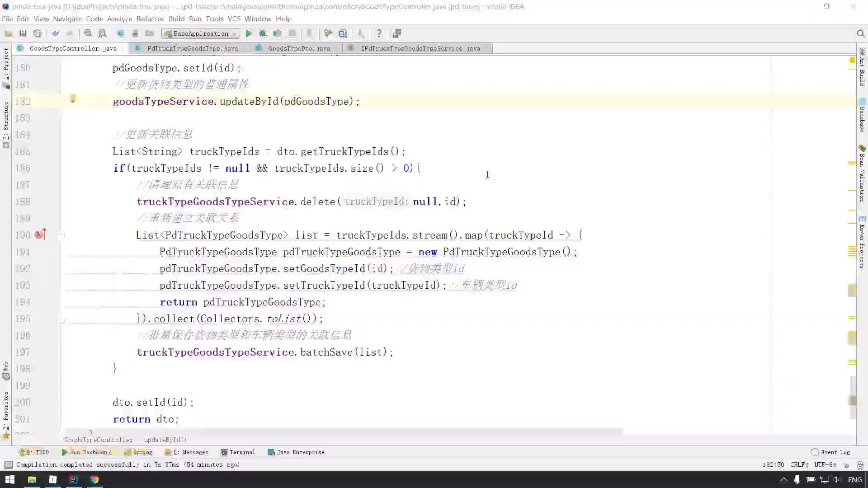868x488 pixels.
Task: Show hidden system tray icons
Action: [783, 479]
